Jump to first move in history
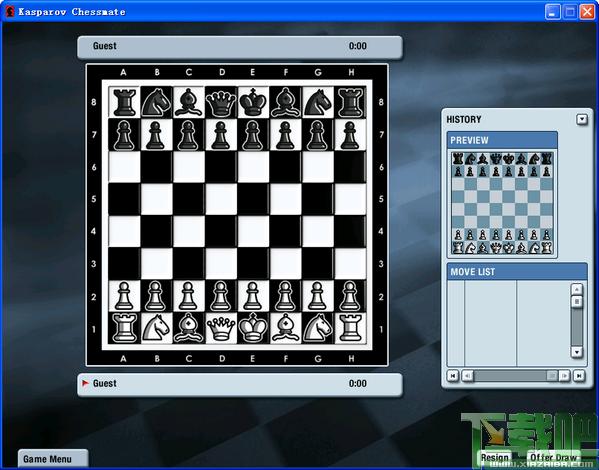Viewport: 599px width, 470px height. point(453,376)
